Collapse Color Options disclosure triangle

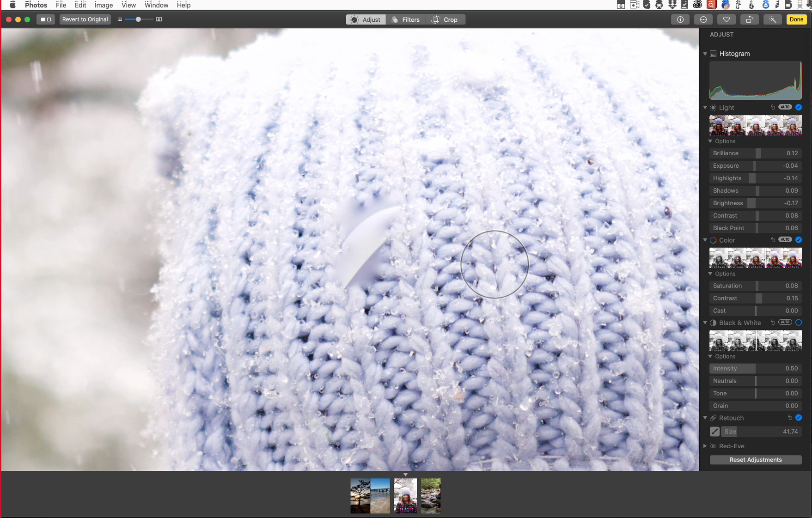pos(710,274)
